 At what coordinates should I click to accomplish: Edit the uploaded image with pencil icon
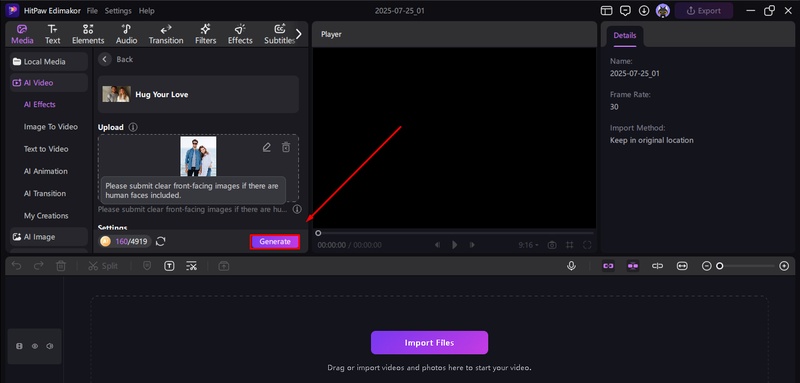click(266, 147)
